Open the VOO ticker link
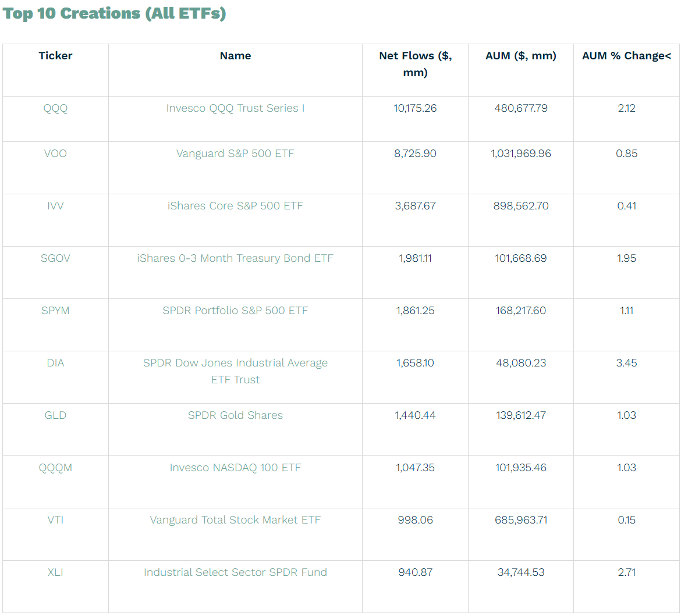Image resolution: width=681 pixels, height=616 pixels. click(55, 154)
